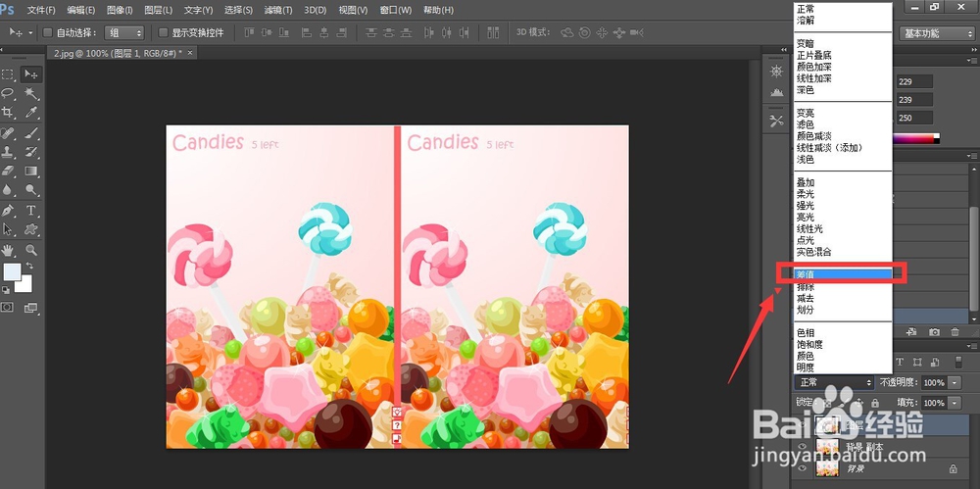The image size is (980, 489).
Task: Open the layers panel flyout menu
Action: pos(971,345)
